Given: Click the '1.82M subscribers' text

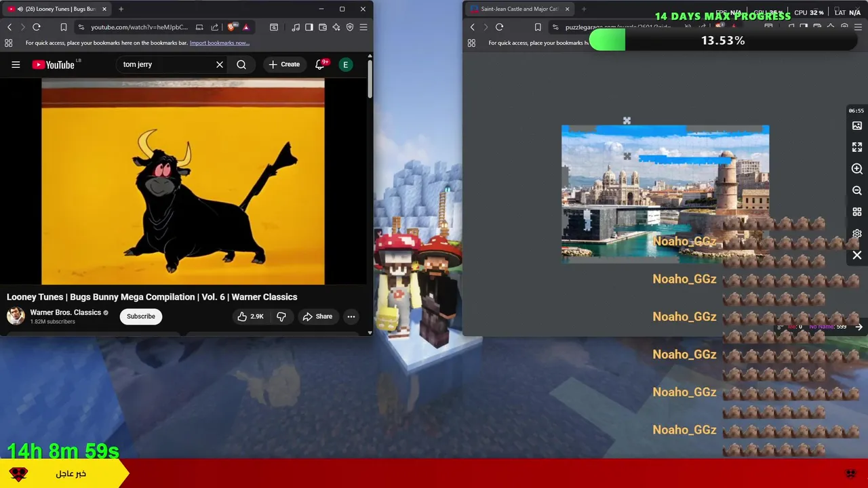Looking at the screenshot, I should point(52,322).
